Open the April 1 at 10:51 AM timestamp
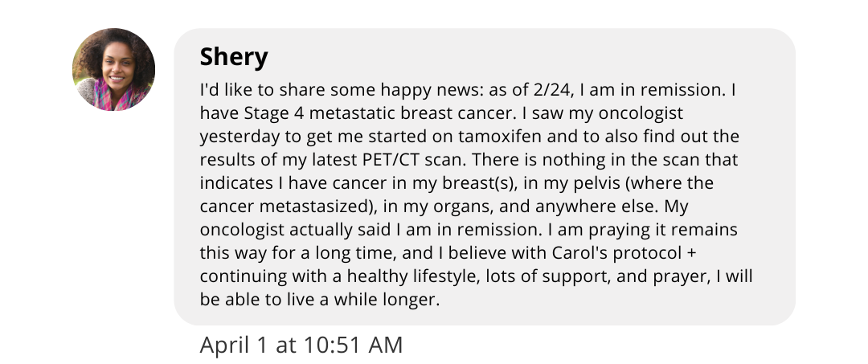 point(301,345)
